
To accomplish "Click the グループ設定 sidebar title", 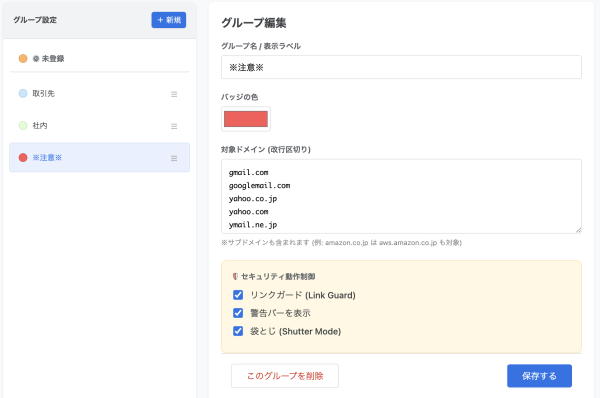I will 35,20.
